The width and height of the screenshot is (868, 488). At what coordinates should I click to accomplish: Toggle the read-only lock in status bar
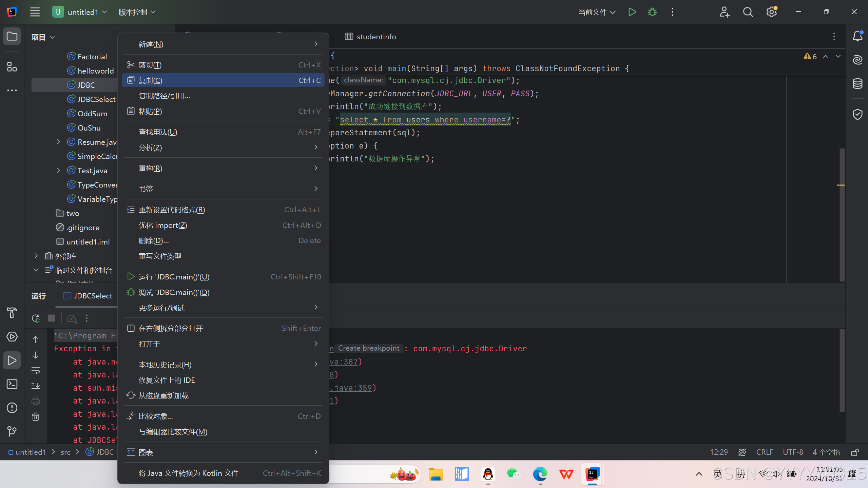click(855, 452)
